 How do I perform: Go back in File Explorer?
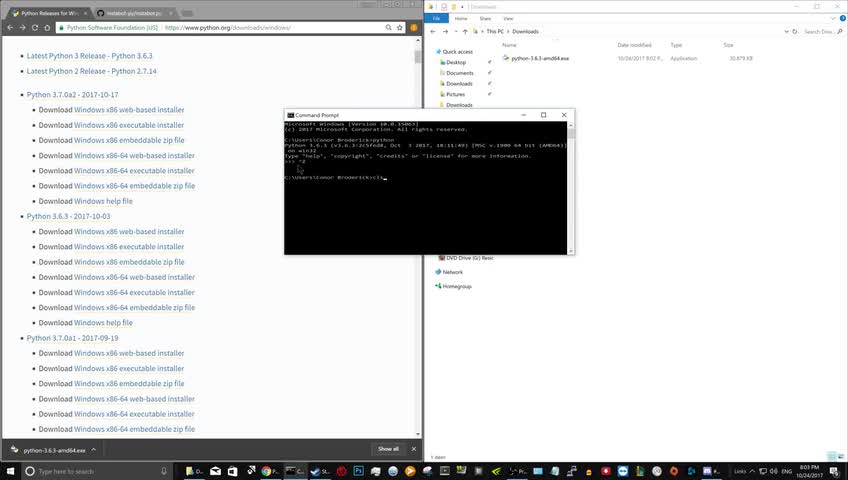point(433,32)
